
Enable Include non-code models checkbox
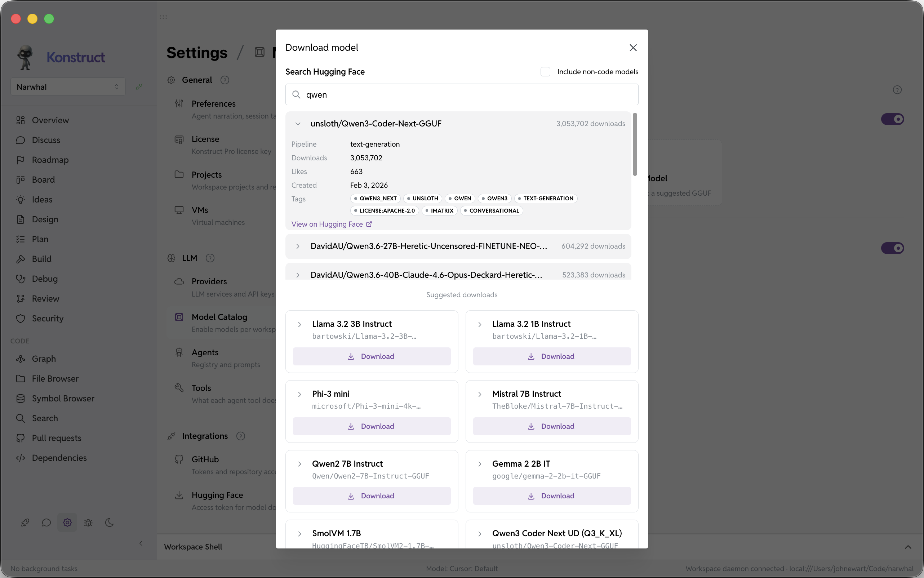point(545,72)
